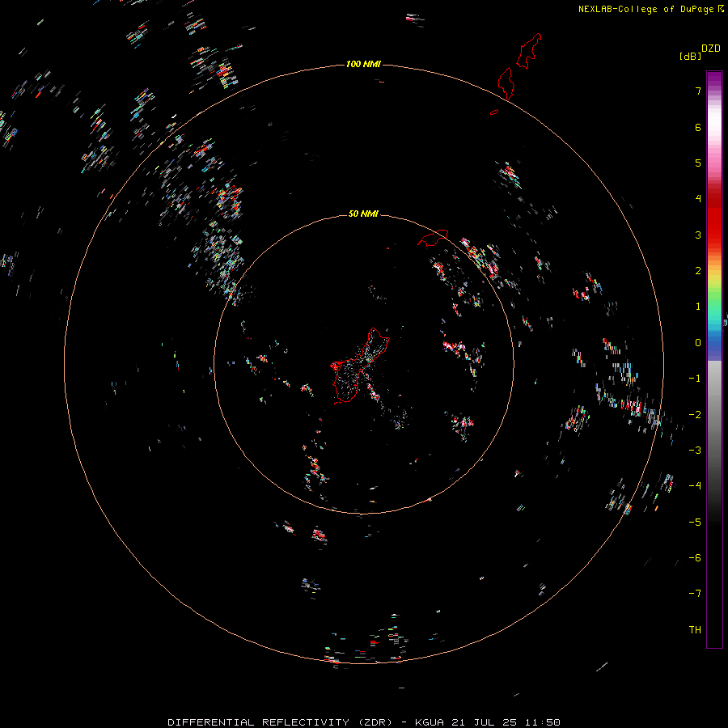The width and height of the screenshot is (728, 728).
Task: Click the TH threshold label on colorbar
Action: pyautogui.click(x=695, y=630)
